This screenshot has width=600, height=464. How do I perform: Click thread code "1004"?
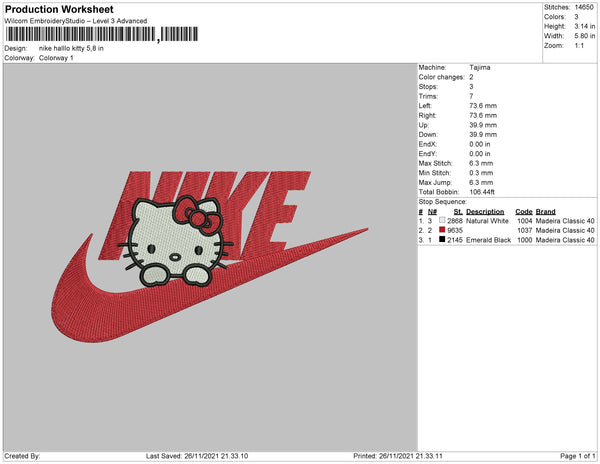(525, 221)
